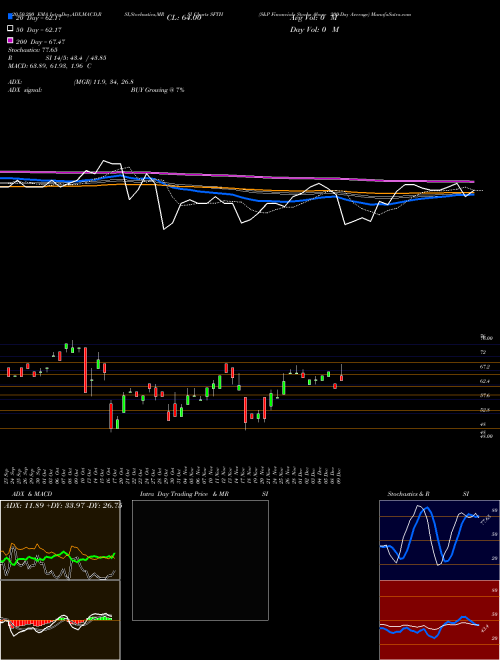This screenshot has width=500, height=660.
Task: Click the magenta 200 Day average swatch
Action: click(x=10, y=40)
